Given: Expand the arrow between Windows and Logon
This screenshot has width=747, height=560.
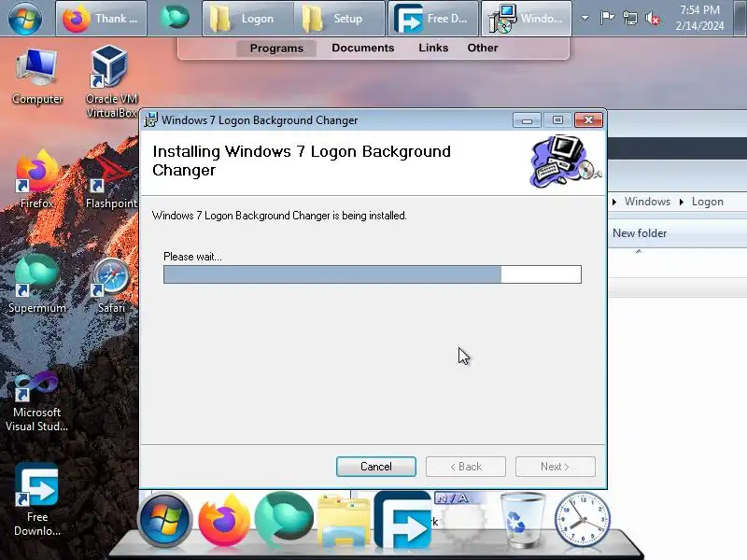Looking at the screenshot, I should (682, 202).
